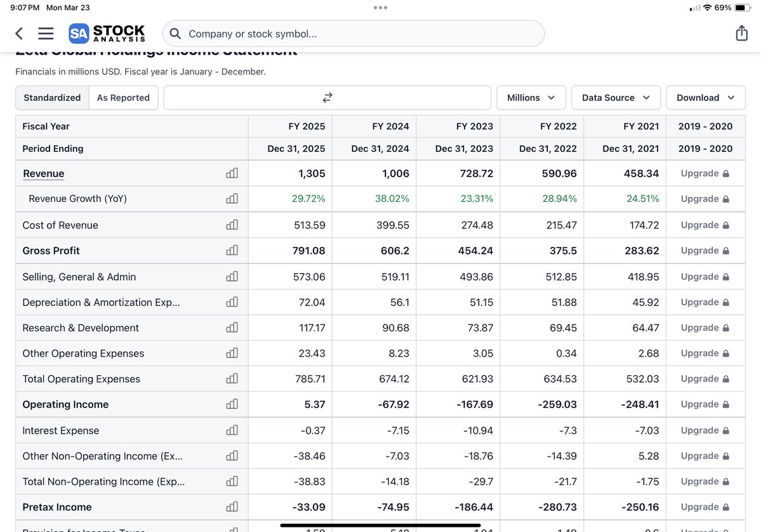Open the hamburger navigation menu
Image resolution: width=761 pixels, height=532 pixels.
[46, 34]
